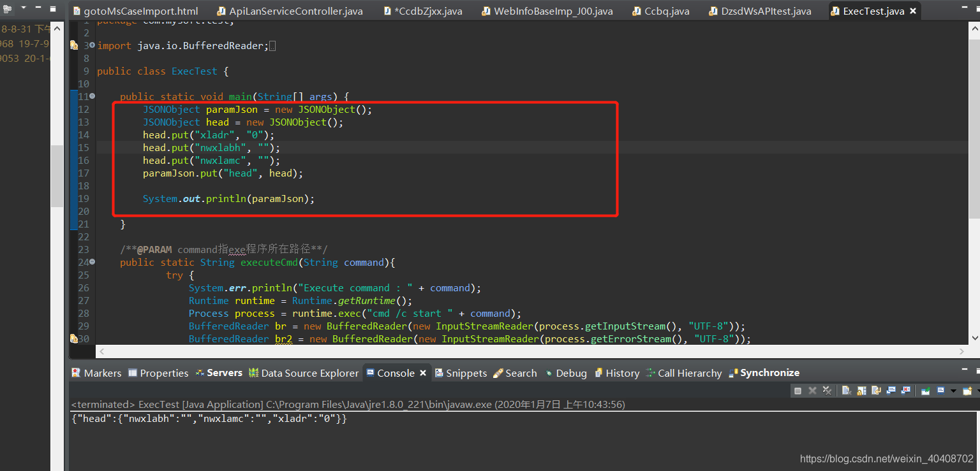Toggle Show Console When Standard Out Changes
The height and width of the screenshot is (471, 980).
[x=891, y=391]
